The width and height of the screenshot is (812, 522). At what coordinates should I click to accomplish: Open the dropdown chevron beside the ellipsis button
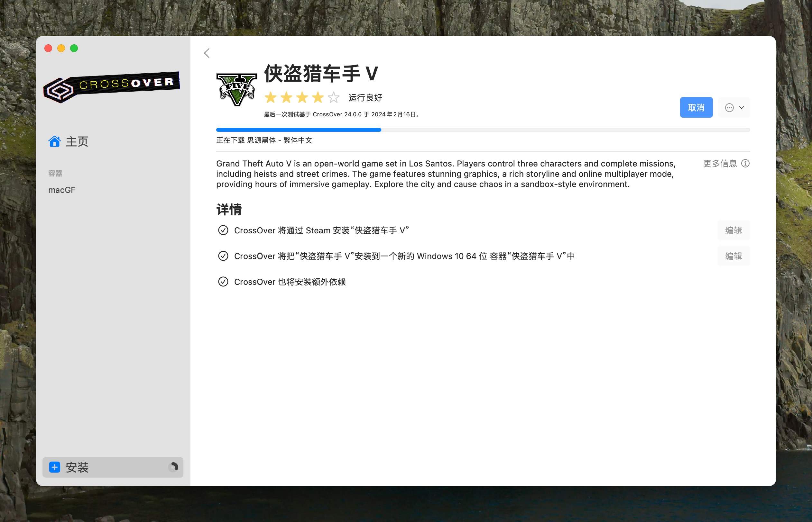click(742, 107)
